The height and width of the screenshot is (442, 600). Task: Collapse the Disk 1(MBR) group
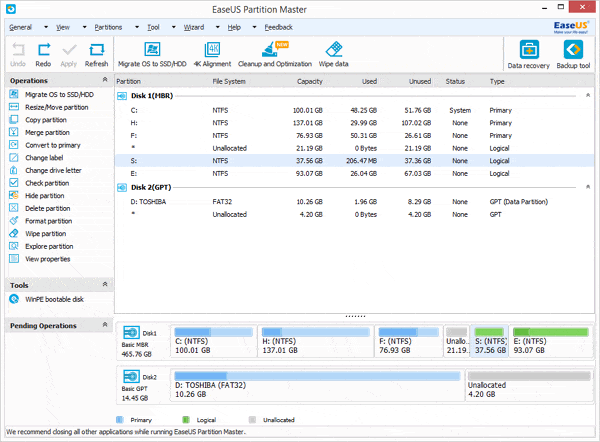pos(588,95)
